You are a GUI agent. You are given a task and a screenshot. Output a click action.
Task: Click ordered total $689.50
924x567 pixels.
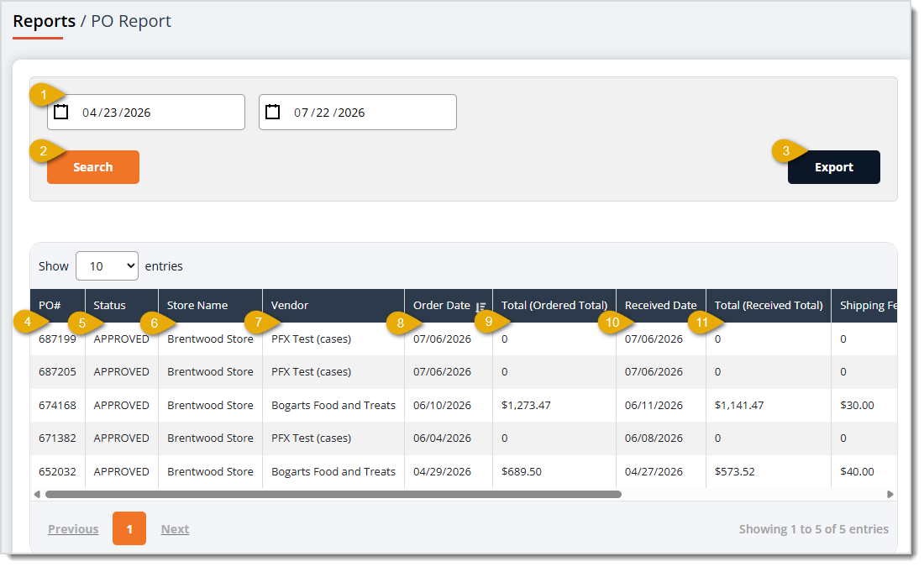(x=522, y=471)
